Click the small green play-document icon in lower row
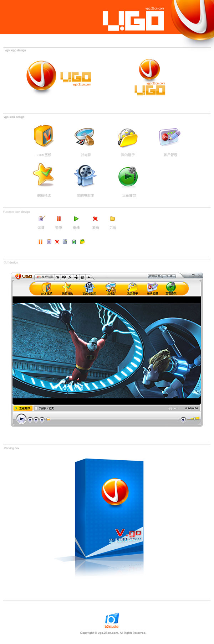The image size is (214, 644). pos(74,242)
